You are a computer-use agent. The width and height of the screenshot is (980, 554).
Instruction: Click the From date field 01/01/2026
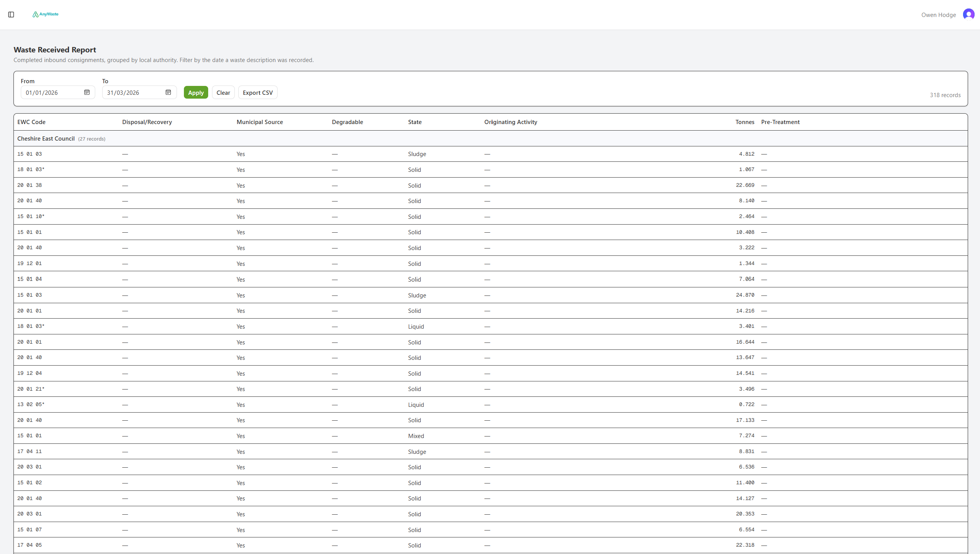click(58, 92)
